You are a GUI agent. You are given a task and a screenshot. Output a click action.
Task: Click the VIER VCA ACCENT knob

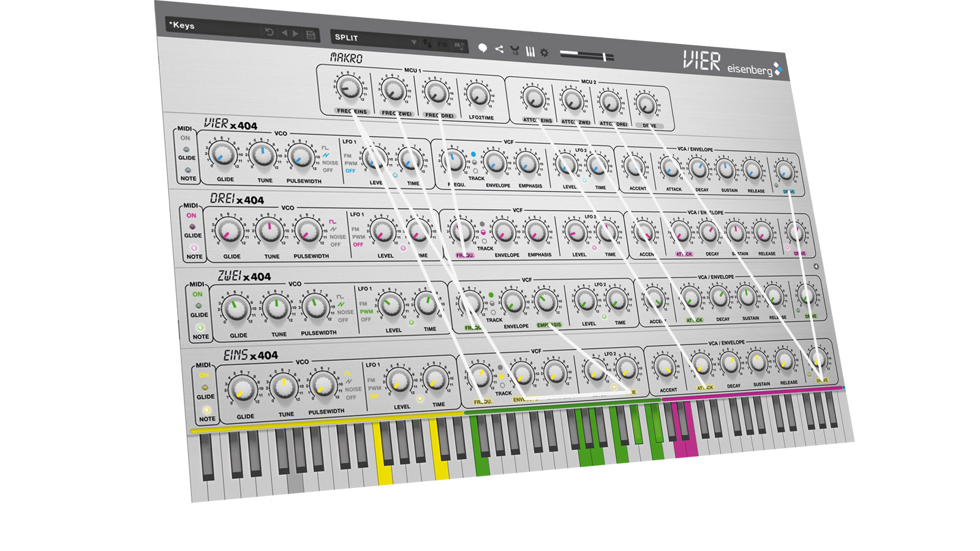pyautogui.click(x=635, y=167)
